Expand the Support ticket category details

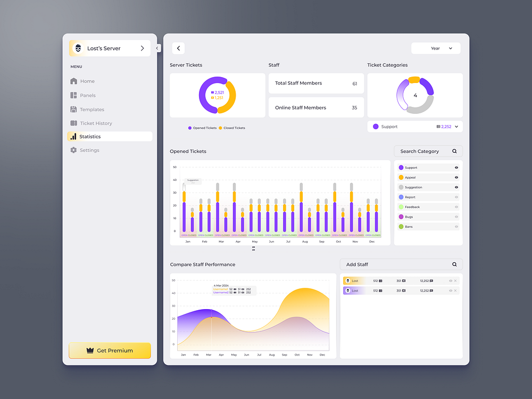458,126
